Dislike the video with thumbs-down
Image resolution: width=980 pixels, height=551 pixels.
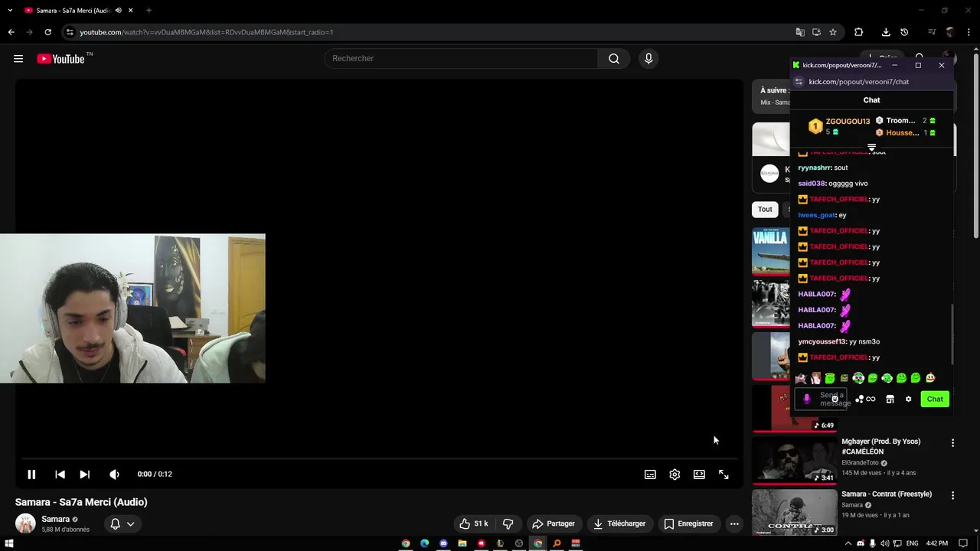click(508, 523)
